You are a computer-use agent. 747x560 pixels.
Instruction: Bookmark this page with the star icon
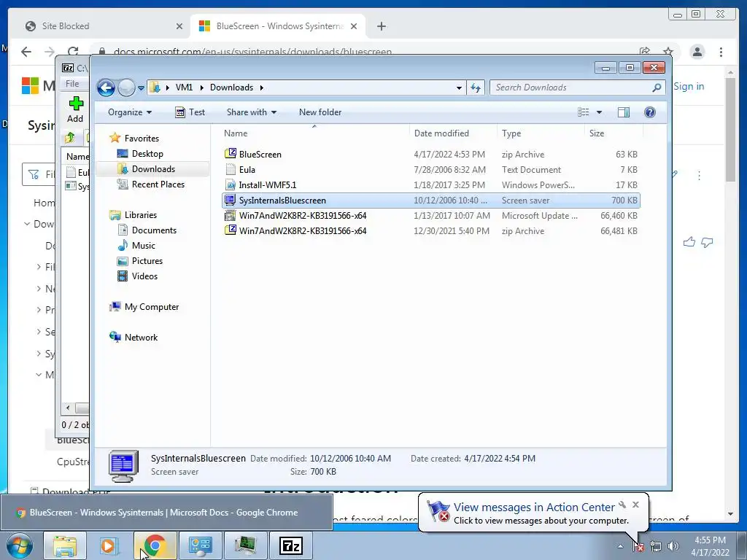coord(668,52)
